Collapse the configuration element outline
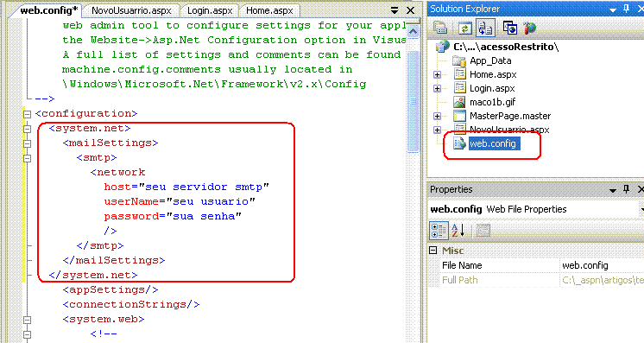This screenshot has height=343, width=644. pyautogui.click(x=27, y=114)
